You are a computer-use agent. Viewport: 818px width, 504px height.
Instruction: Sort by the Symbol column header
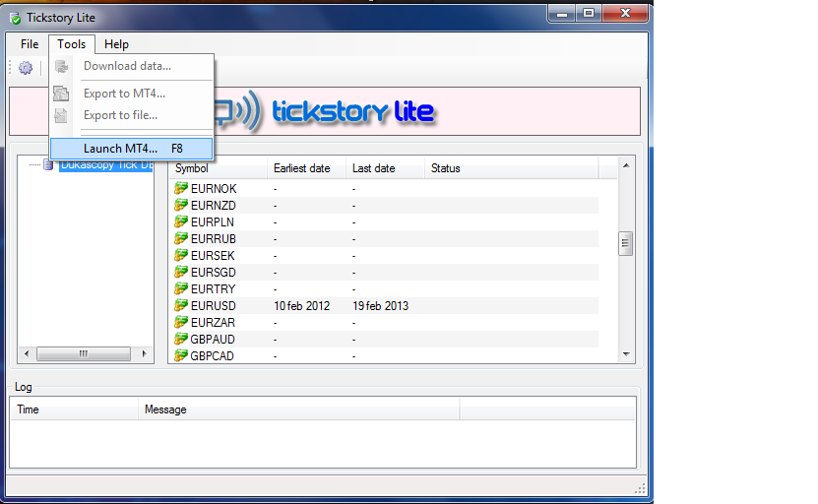point(218,168)
